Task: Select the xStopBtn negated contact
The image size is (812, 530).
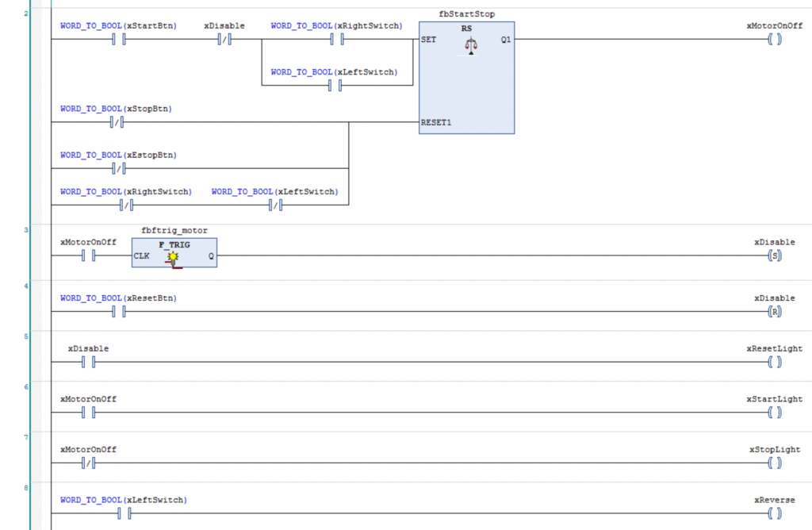Action: click(x=119, y=121)
